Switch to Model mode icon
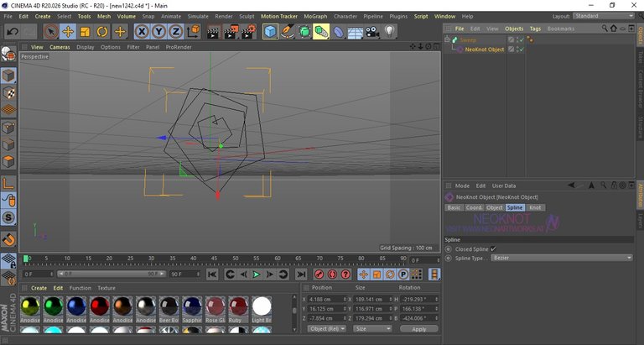644x345 pixels. (x=8, y=76)
